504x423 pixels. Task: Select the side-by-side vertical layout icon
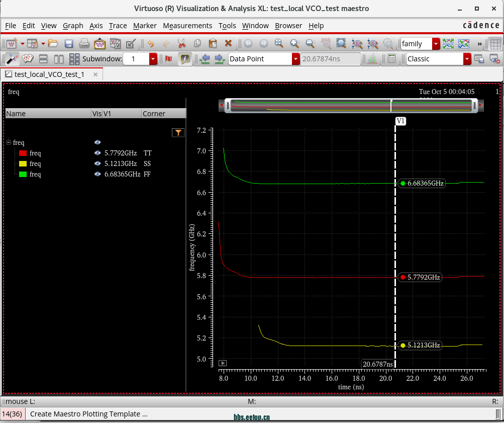coord(58,59)
